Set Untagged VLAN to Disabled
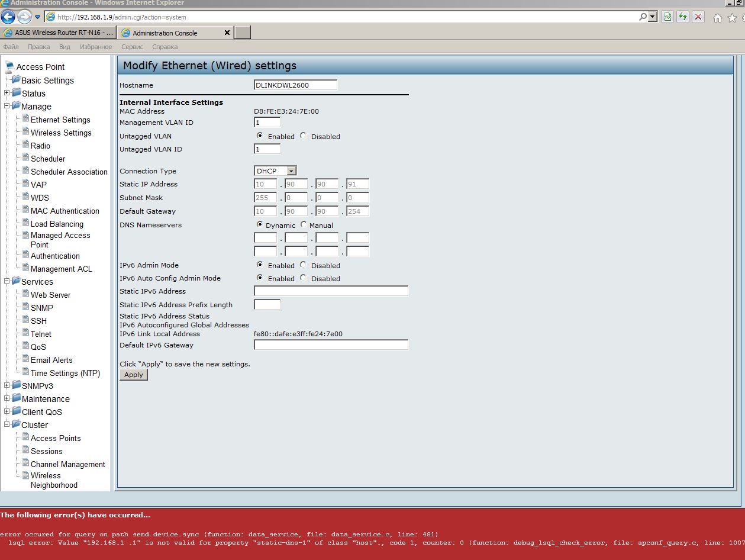745x560 pixels. (304, 136)
